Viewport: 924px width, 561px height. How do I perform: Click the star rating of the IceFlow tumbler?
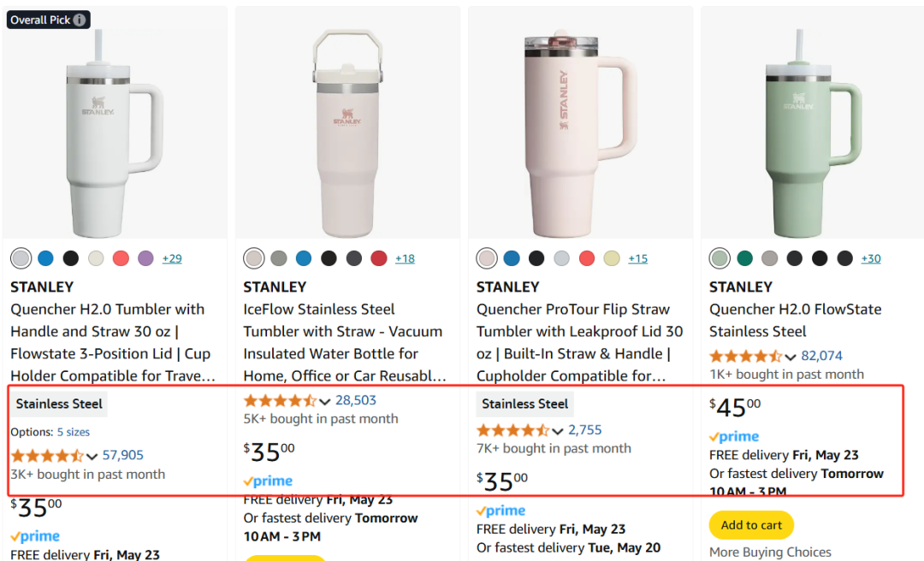[x=280, y=400]
